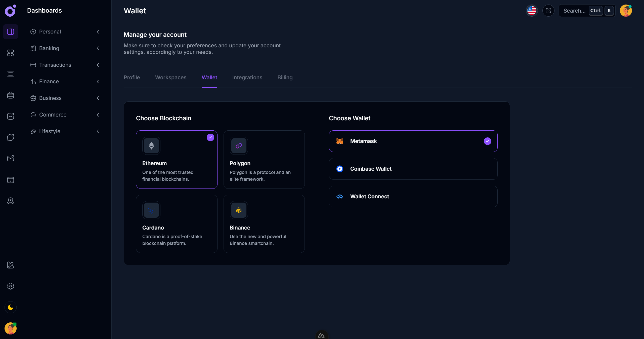The width and height of the screenshot is (644, 339).
Task: Open the grid shortcuts icon near search bar
Action: (548, 11)
